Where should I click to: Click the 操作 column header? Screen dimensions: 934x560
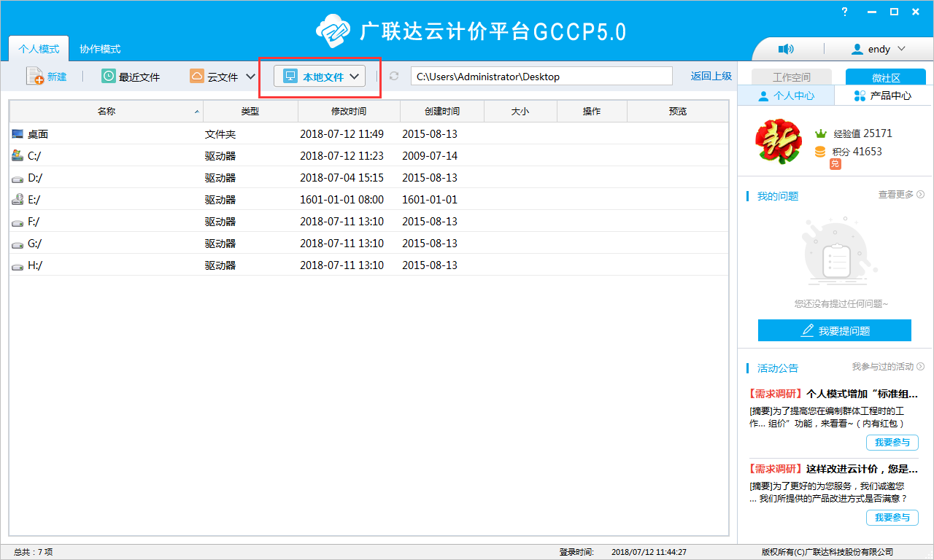(592, 112)
